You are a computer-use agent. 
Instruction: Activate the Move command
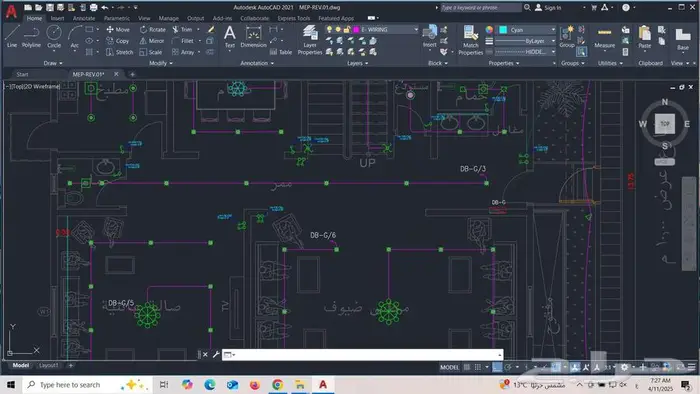click(x=118, y=29)
